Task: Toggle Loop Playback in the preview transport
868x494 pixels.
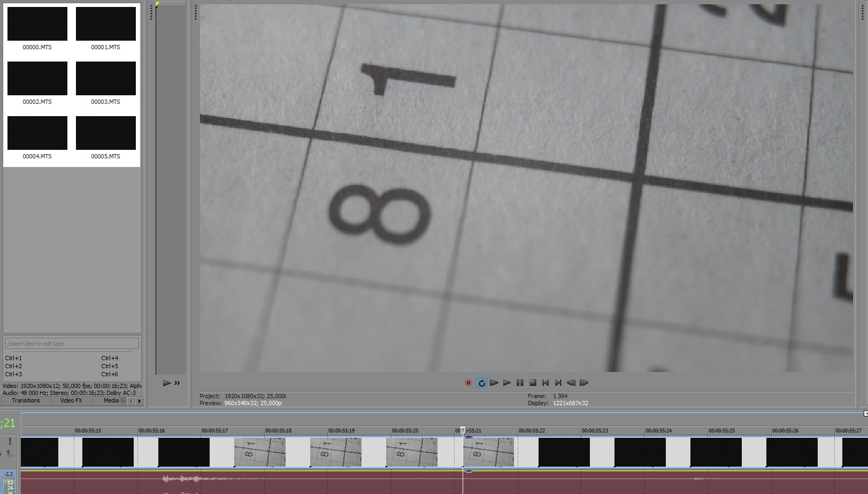Action: [481, 383]
